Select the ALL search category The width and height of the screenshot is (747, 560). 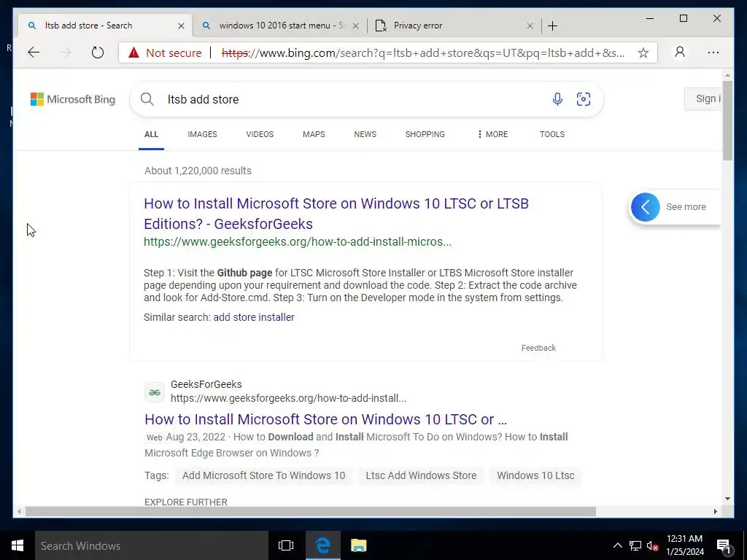151,134
